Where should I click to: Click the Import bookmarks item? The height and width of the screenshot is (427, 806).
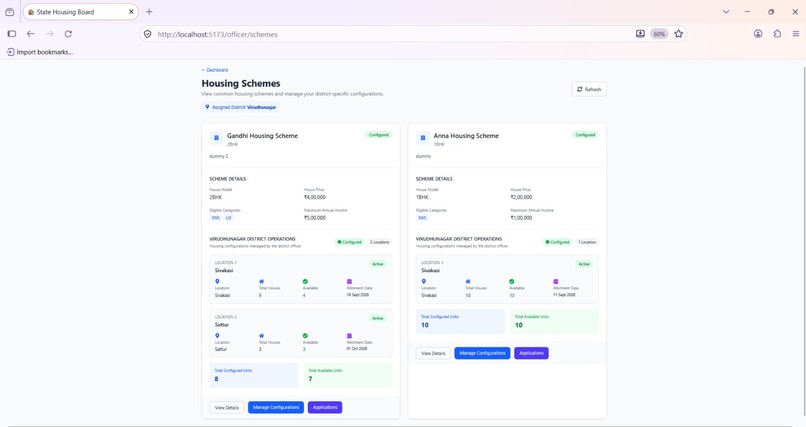(x=40, y=52)
